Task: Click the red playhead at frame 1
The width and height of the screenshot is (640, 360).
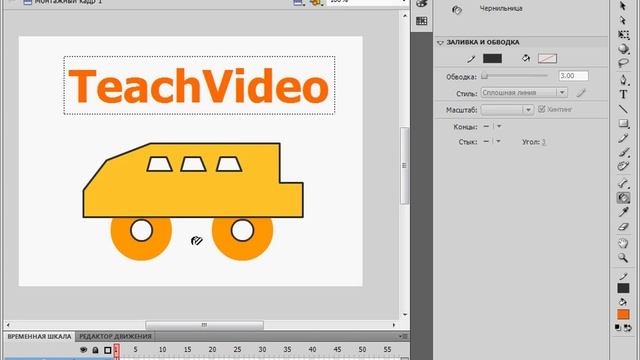Action: point(116,351)
